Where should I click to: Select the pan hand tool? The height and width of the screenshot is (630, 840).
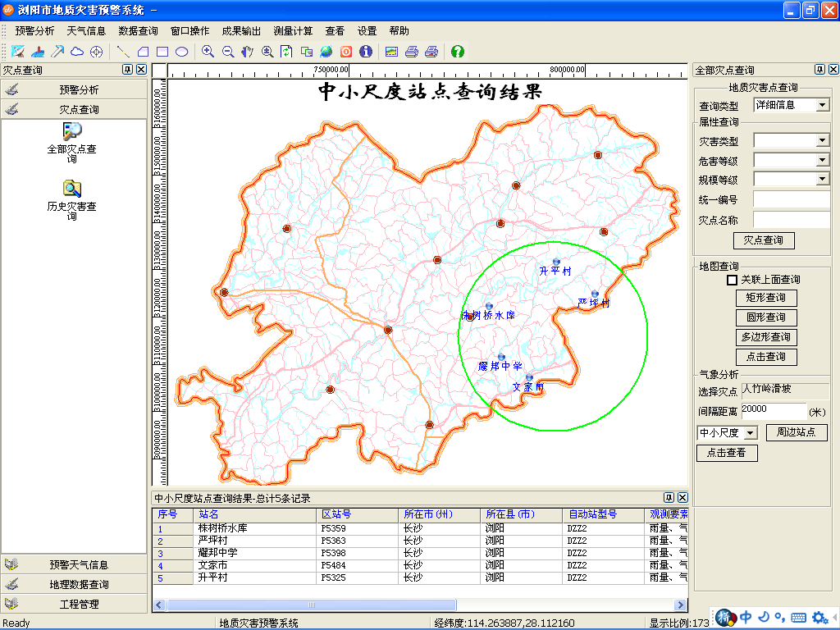coord(247,52)
